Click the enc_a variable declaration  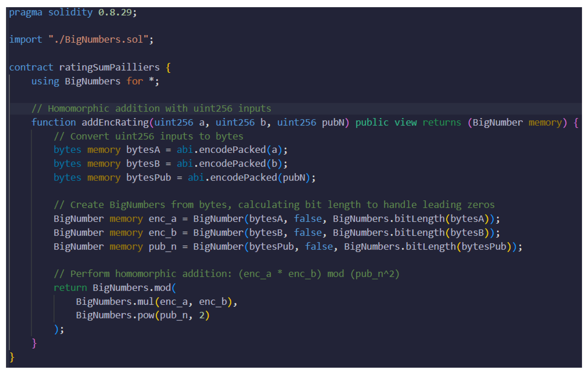(162, 219)
